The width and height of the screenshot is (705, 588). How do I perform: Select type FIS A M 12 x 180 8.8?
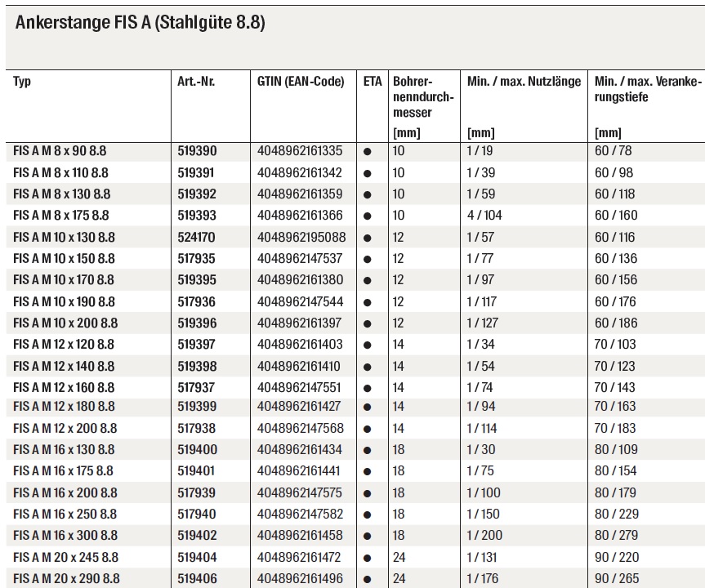64,407
